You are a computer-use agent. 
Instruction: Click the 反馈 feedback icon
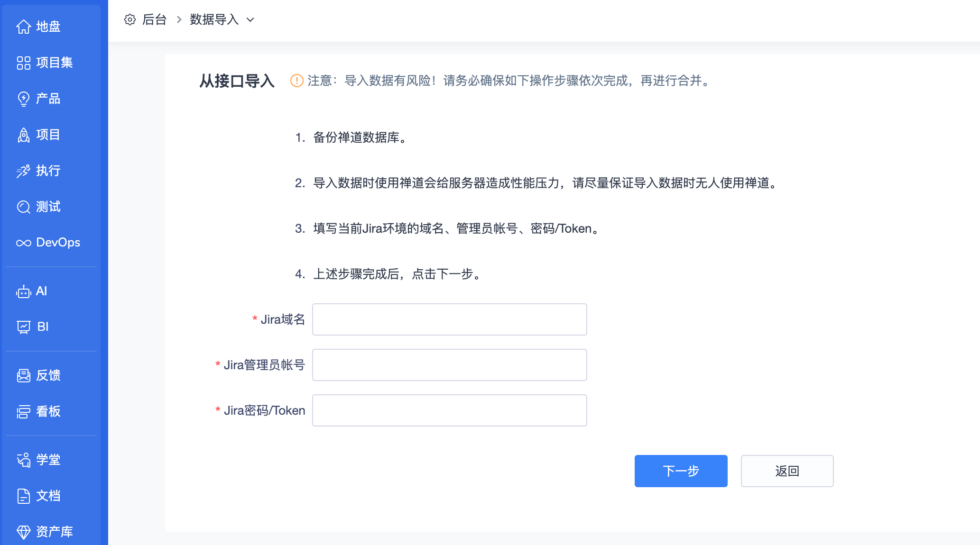point(24,376)
